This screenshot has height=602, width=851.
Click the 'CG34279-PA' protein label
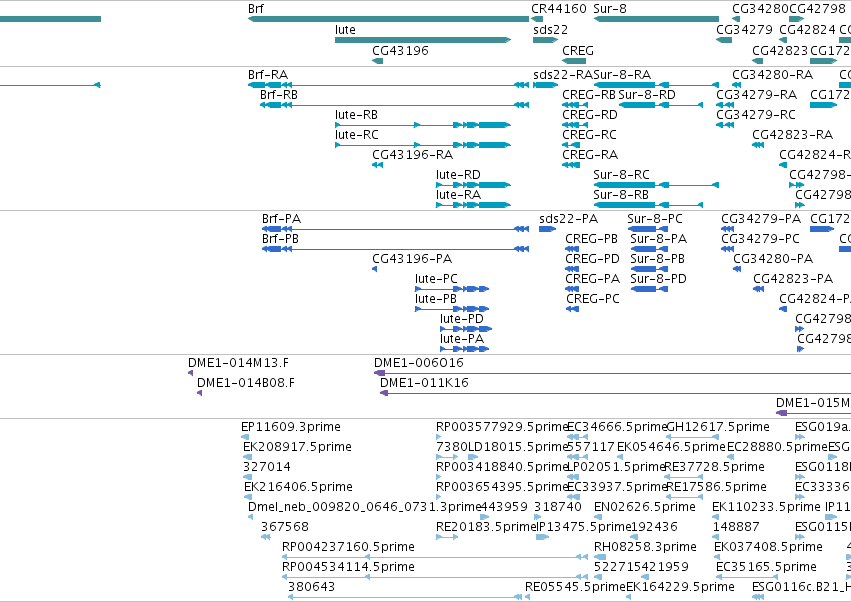pos(761,219)
